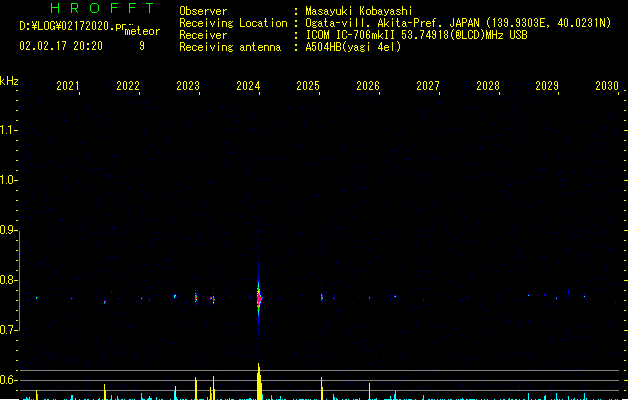Click the 0.6 frequency axis label
Screen dimensions: 629x400
point(7,380)
